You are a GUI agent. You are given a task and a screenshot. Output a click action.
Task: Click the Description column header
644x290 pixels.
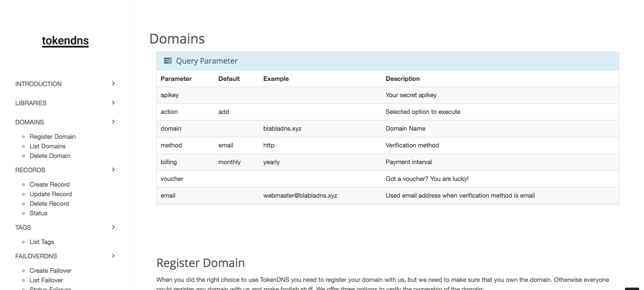(403, 78)
